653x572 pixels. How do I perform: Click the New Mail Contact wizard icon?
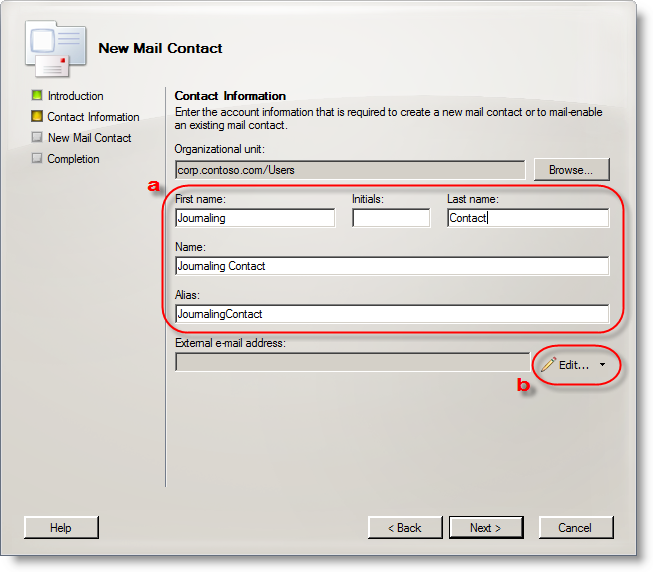click(x=56, y=49)
